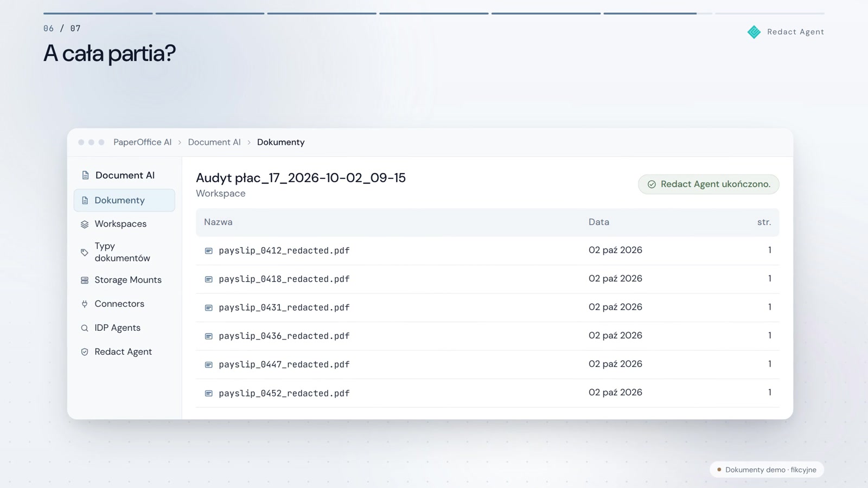Open payslip_0418_redacted.pdf file name
868x488 pixels.
click(284, 279)
